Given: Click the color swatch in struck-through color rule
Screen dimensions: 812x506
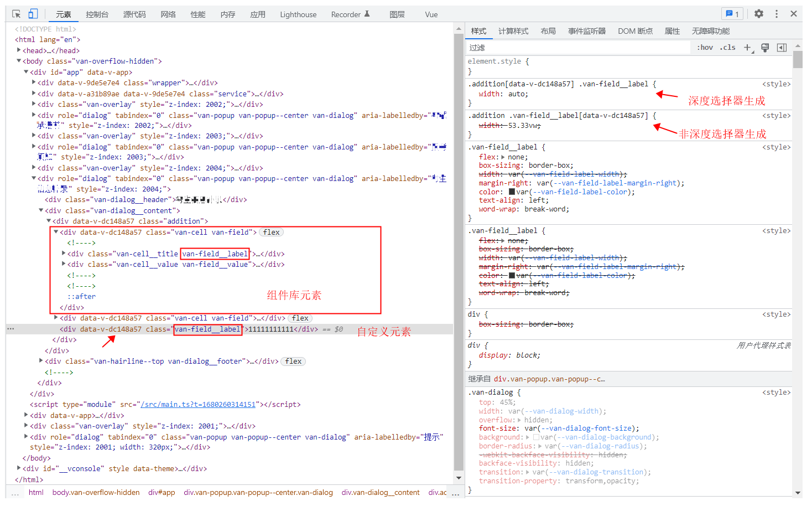Looking at the screenshot, I should (x=512, y=275).
